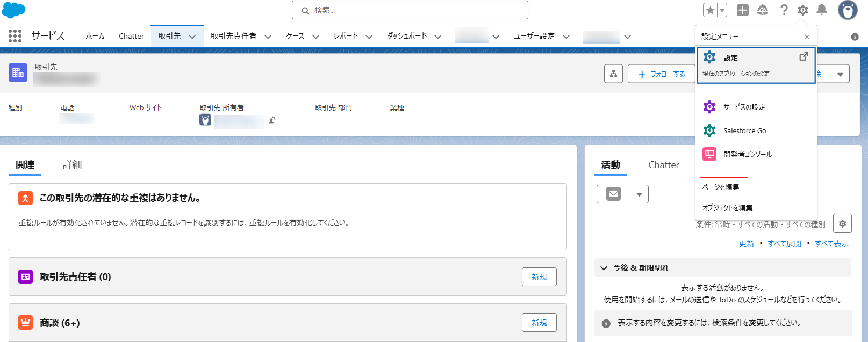Screen dimensions: 868x342
Task: Select ページを編集 in setup menu
Action: 721,187
